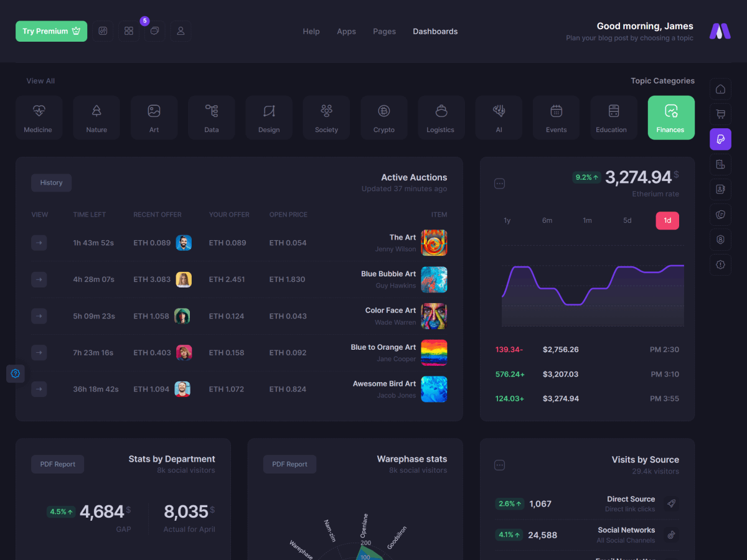Open options menu on Etherium rate card

[499, 184]
